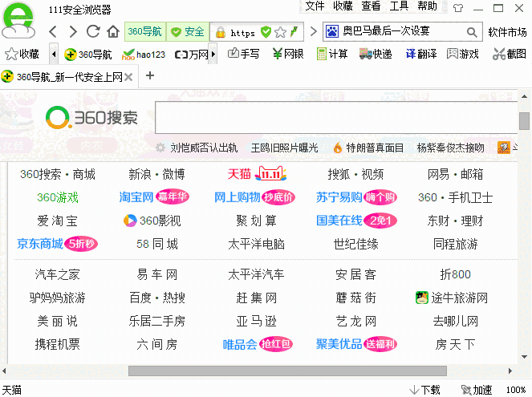Click the Baidu paw search engine icon
Viewport: 532px width, 397px height.
pos(332,32)
